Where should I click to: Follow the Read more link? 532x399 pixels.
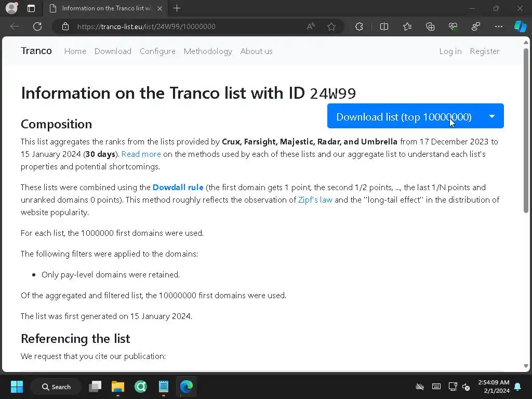tap(141, 154)
